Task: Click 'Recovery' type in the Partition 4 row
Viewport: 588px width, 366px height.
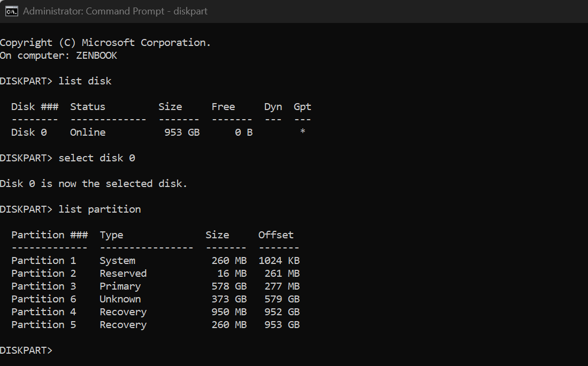Action: click(123, 312)
